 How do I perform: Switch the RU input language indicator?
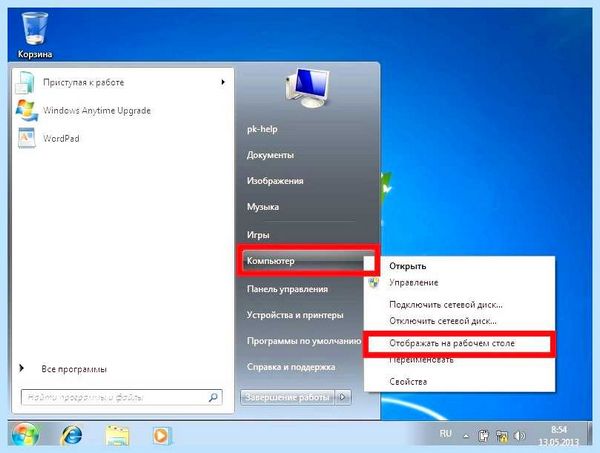point(445,434)
